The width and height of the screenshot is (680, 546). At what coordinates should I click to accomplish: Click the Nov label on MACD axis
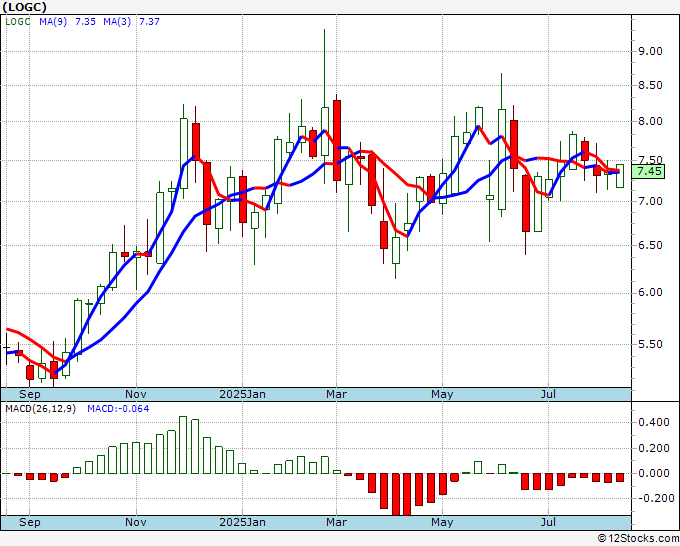[136, 522]
